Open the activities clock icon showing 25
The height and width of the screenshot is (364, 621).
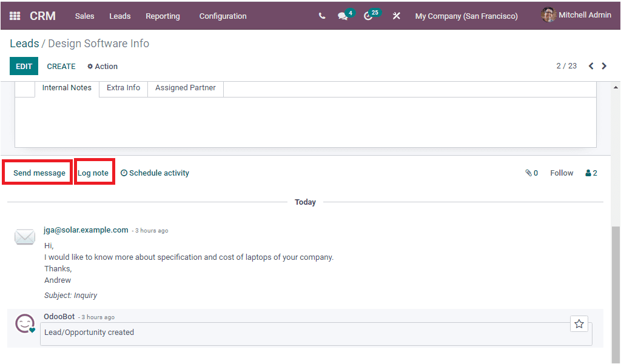point(369,16)
